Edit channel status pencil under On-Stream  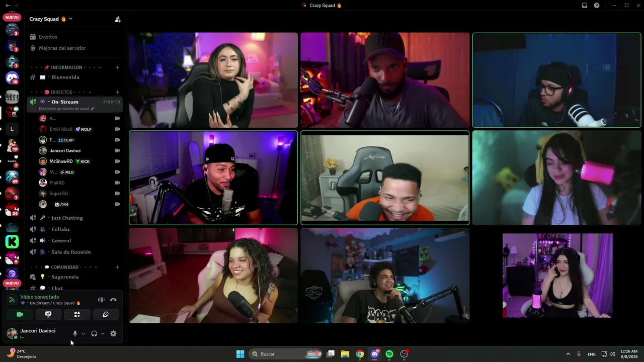click(92, 109)
